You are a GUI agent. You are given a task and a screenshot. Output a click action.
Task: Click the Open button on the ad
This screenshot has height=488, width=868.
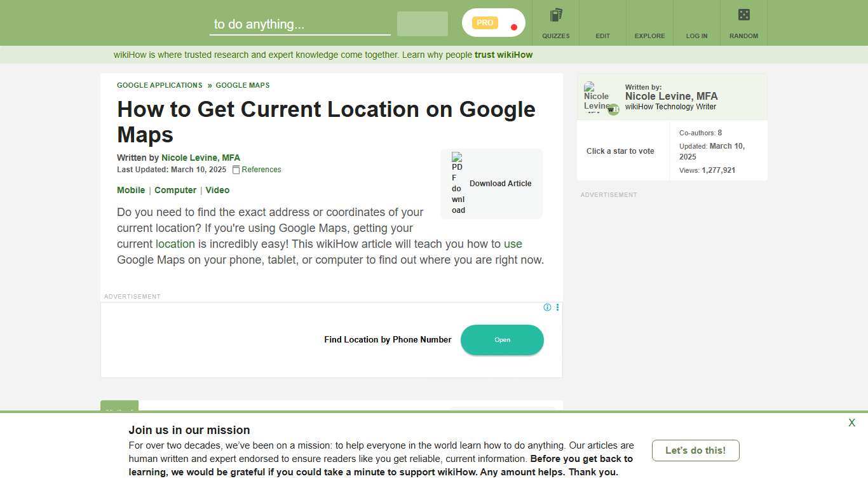(x=502, y=339)
